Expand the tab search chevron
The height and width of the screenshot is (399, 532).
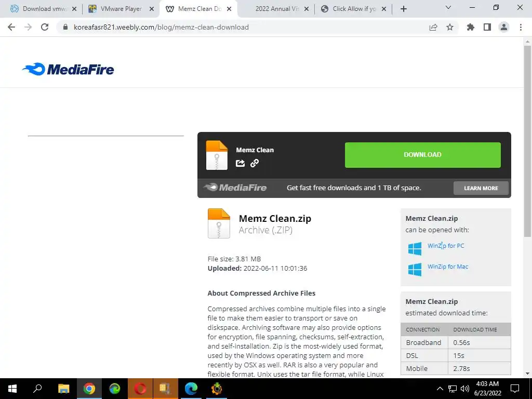pyautogui.click(x=448, y=7)
